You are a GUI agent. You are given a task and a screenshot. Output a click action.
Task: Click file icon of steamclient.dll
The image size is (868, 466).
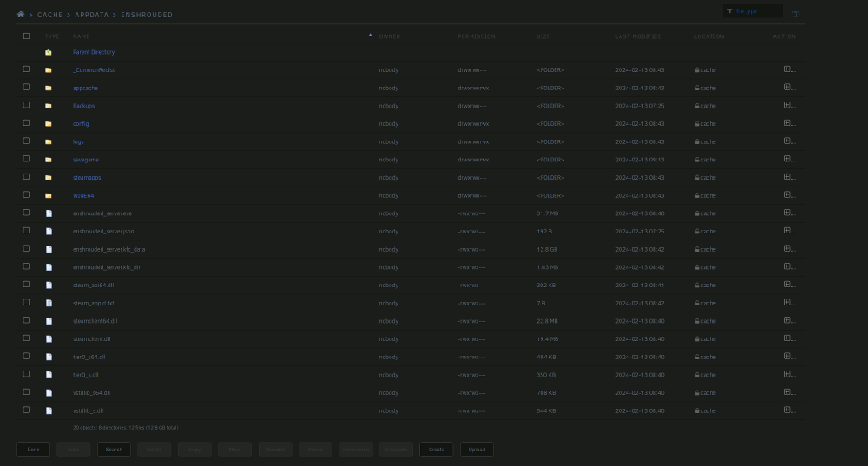[x=49, y=338]
